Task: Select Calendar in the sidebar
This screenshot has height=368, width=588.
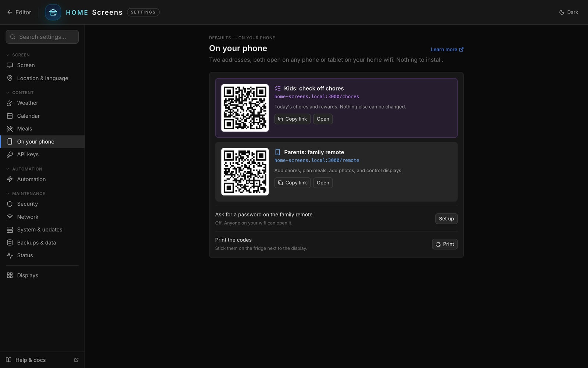Action: 42,116
